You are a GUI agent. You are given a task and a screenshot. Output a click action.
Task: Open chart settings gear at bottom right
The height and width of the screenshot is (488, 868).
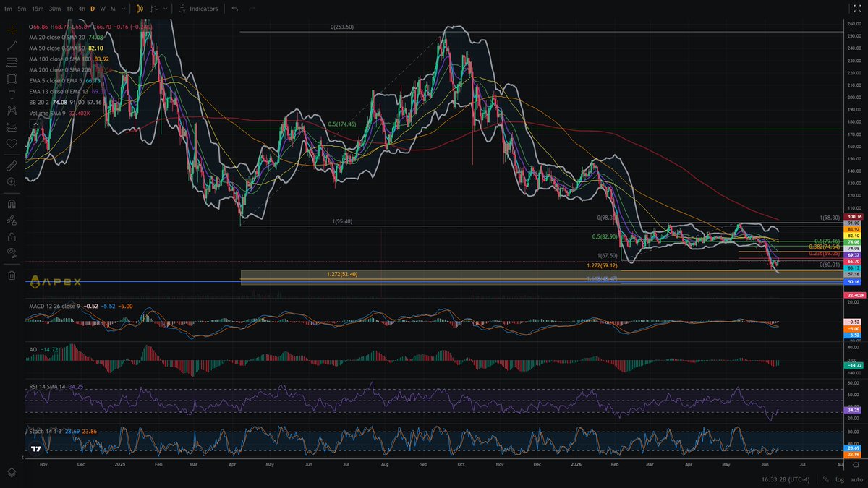pyautogui.click(x=856, y=465)
